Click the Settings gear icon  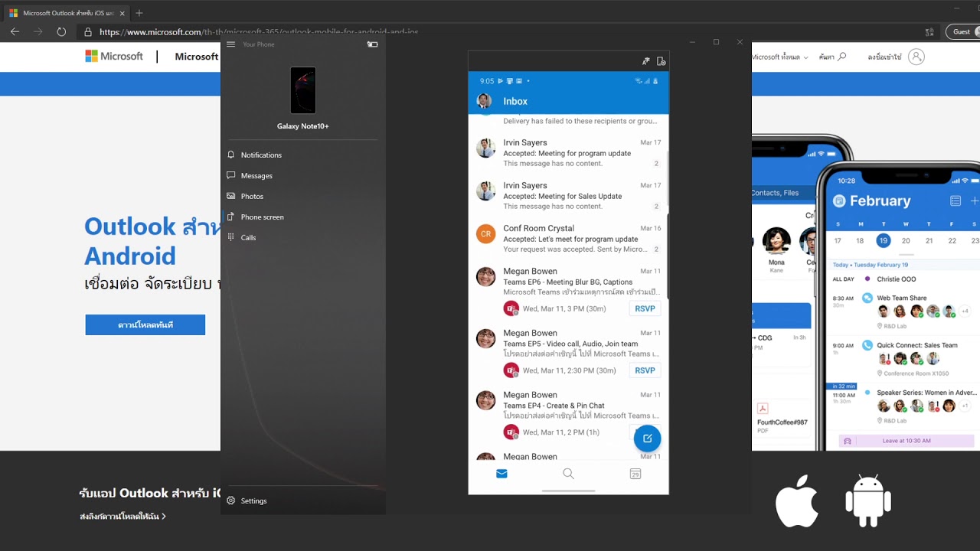tap(230, 500)
